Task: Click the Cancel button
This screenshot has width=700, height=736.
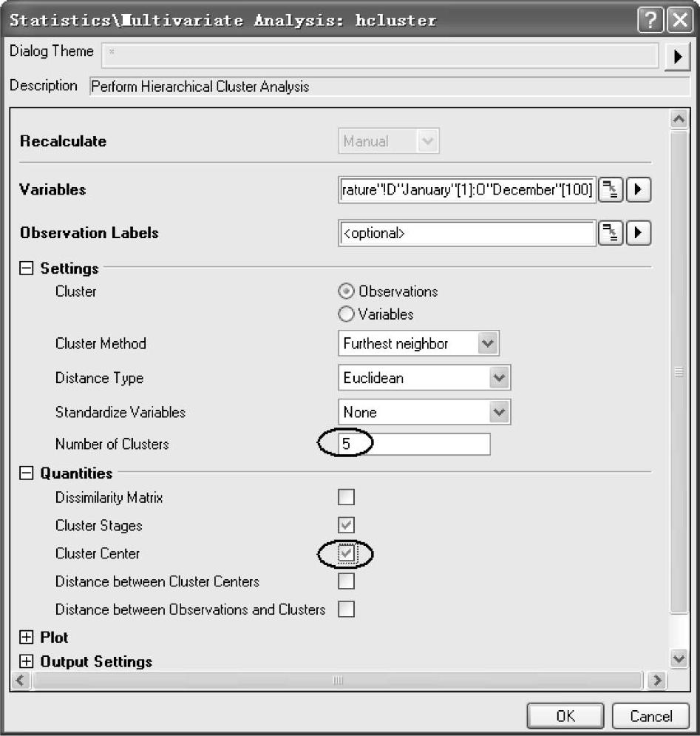Action: [650, 716]
